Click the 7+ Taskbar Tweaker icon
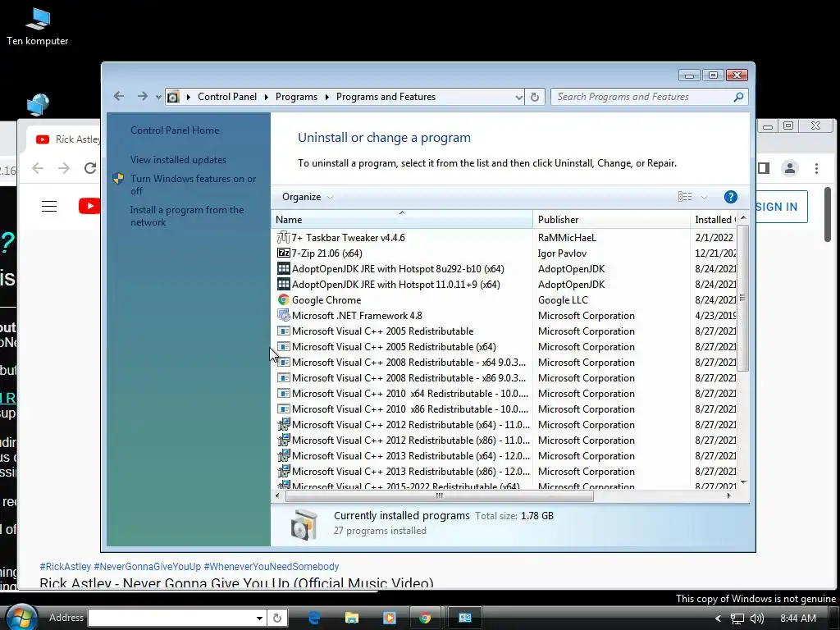Viewport: 840px width, 630px height. click(x=283, y=237)
